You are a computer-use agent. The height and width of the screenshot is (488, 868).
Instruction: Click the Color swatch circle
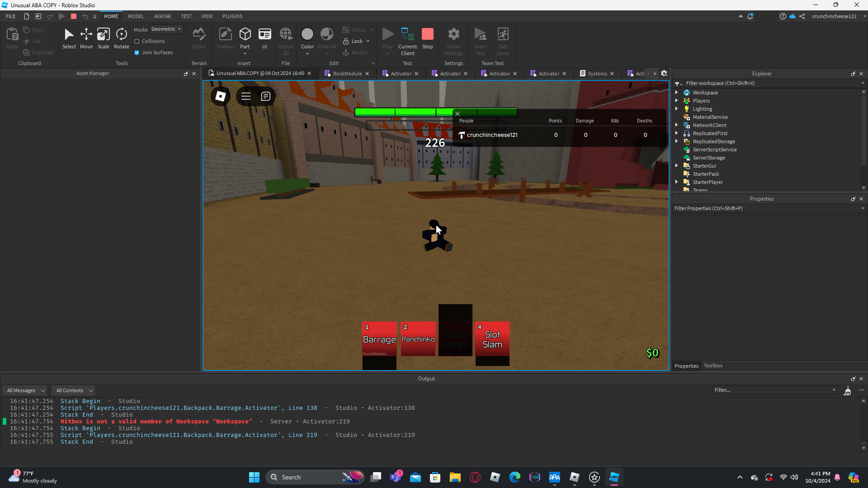pos(307,34)
